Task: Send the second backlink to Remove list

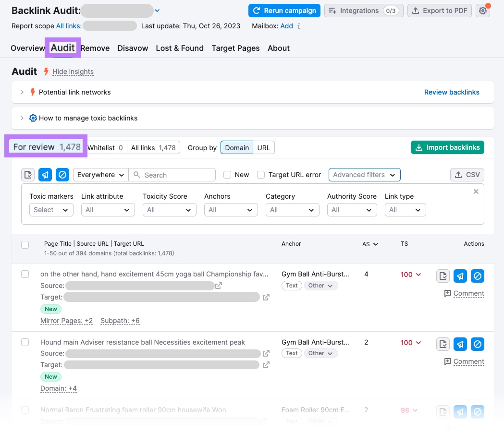Action: [460, 344]
